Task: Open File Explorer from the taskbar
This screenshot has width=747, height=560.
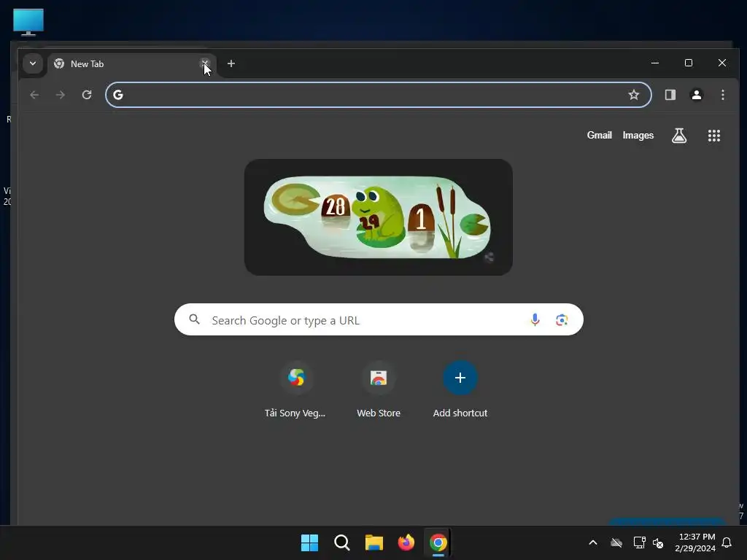Action: 374,542
